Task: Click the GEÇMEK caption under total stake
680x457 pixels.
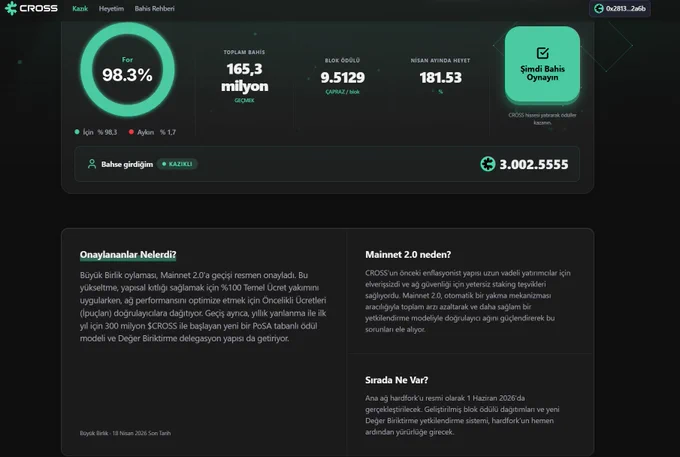Action: coord(245,100)
